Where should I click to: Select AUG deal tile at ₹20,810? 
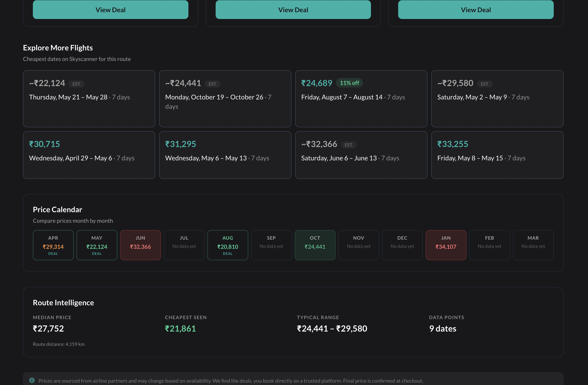[x=228, y=245]
